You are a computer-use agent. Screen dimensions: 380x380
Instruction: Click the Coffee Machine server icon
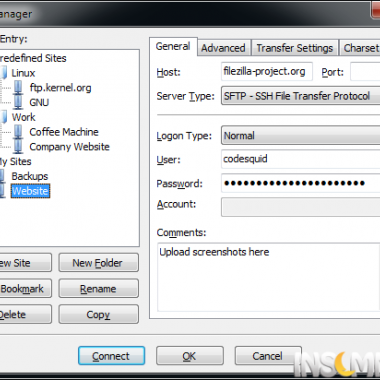(x=18, y=132)
